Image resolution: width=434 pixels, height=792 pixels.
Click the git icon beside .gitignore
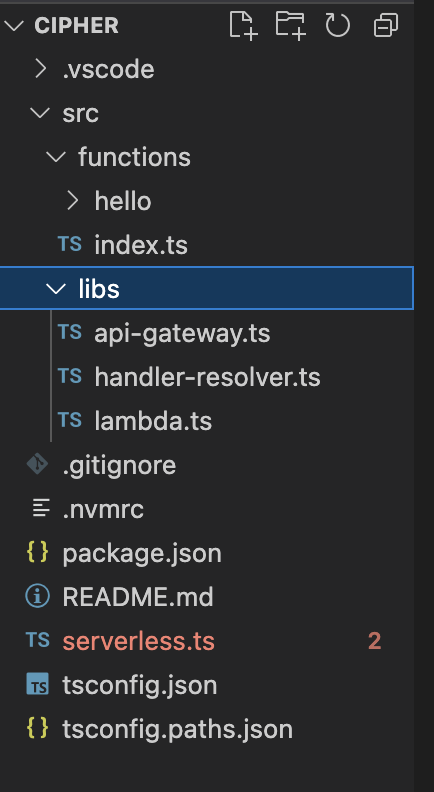tap(37, 465)
